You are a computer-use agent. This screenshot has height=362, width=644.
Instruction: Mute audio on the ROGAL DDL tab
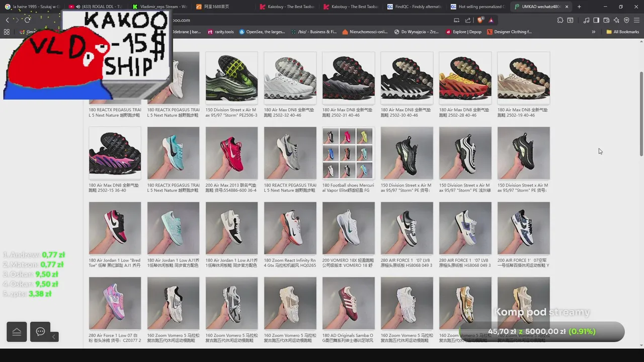(78, 7)
